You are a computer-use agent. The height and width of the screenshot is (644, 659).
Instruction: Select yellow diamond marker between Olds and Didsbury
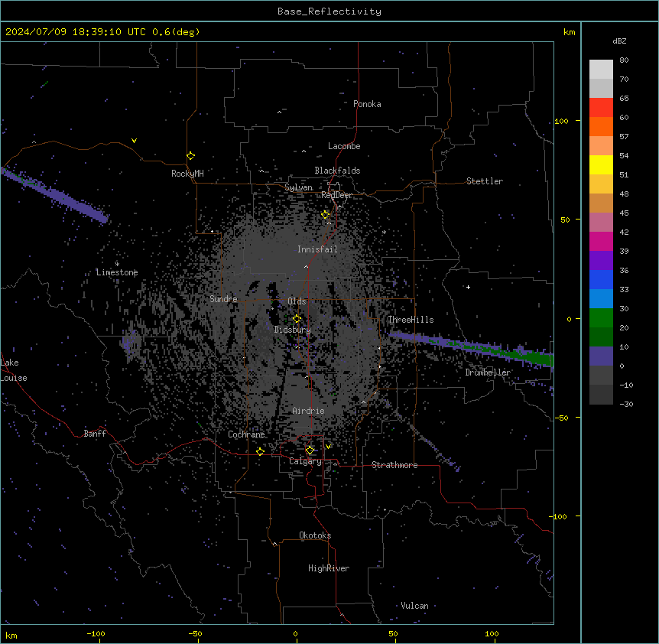point(297,319)
